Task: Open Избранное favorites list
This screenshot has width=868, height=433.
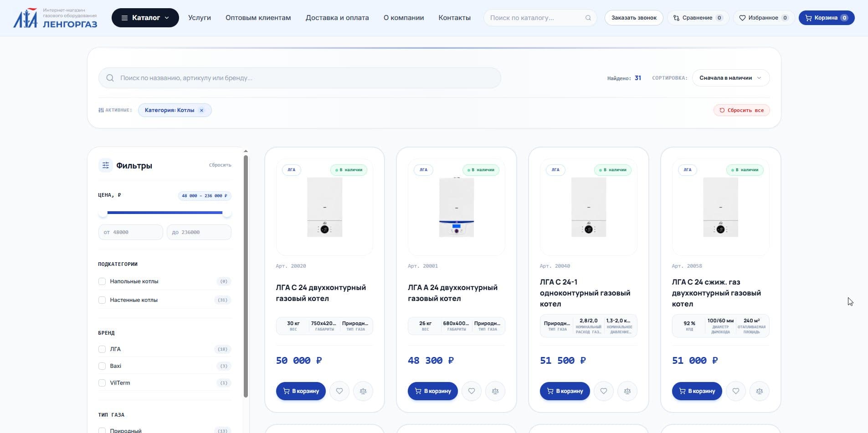Action: pos(764,18)
